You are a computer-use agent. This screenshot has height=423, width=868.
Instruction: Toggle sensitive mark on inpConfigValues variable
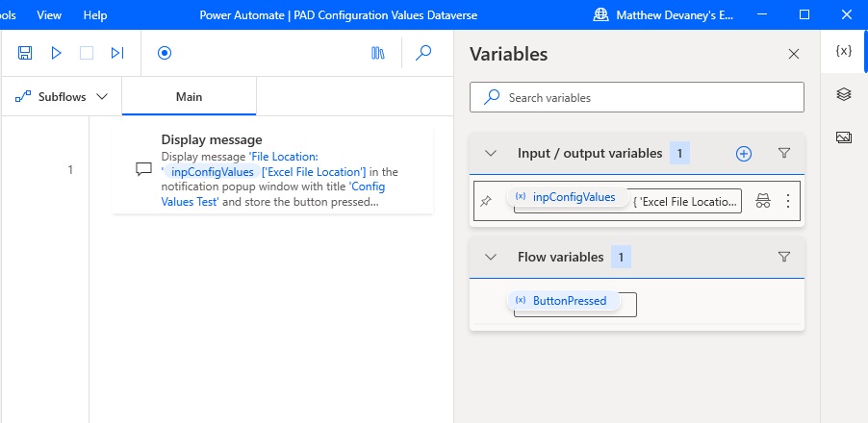[x=763, y=201]
